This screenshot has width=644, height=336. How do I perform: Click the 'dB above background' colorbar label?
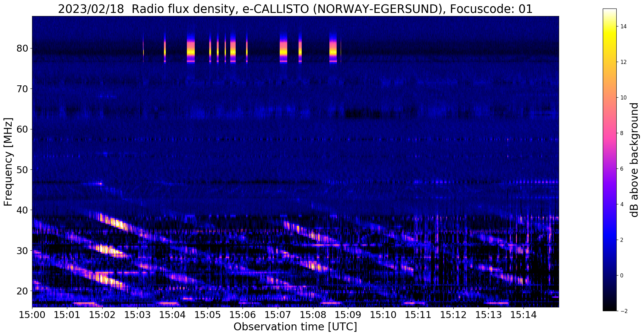click(635, 160)
